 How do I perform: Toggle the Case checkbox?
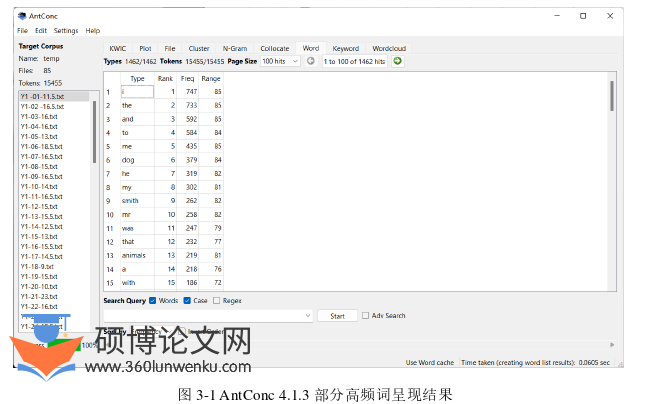coord(187,300)
